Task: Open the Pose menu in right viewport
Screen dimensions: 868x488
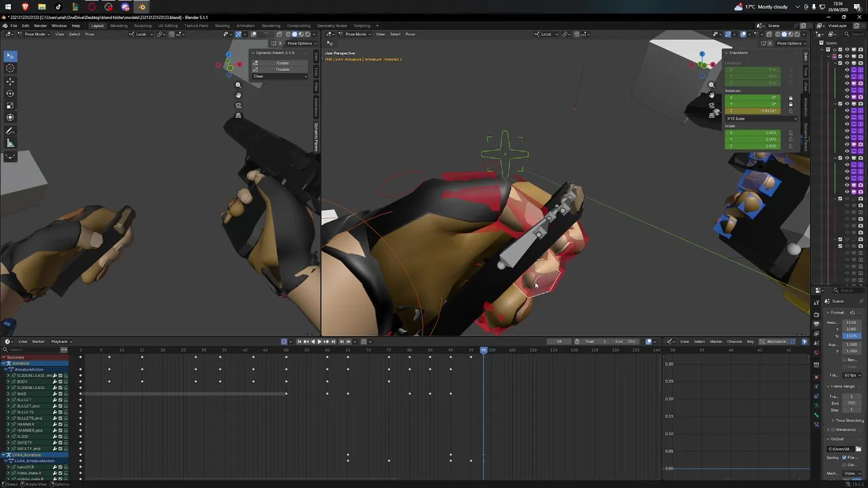Action: click(410, 34)
